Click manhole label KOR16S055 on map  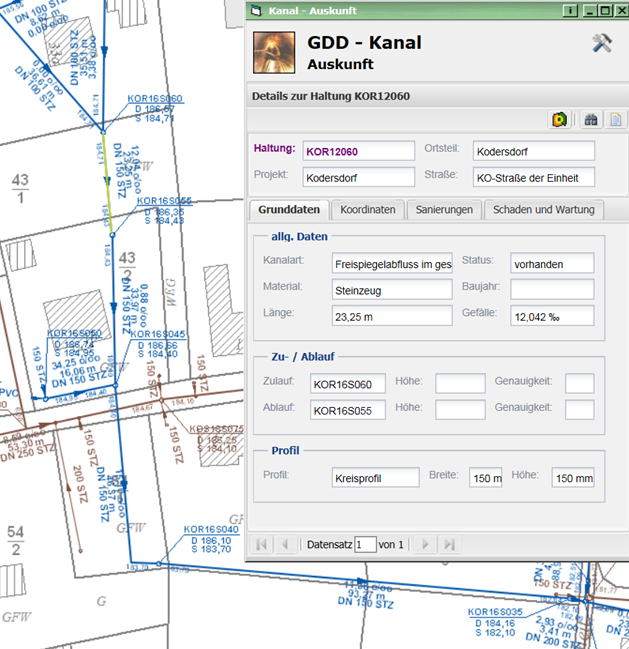click(x=164, y=201)
